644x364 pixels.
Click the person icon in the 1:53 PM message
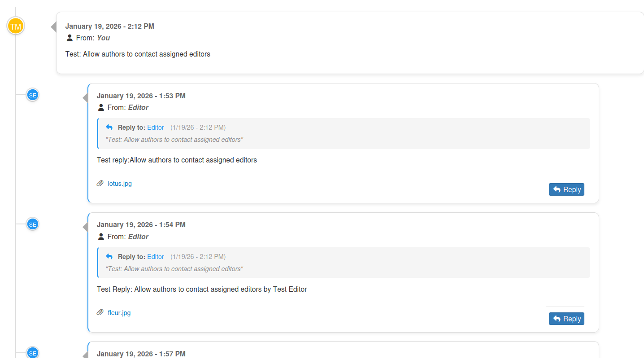(101, 108)
